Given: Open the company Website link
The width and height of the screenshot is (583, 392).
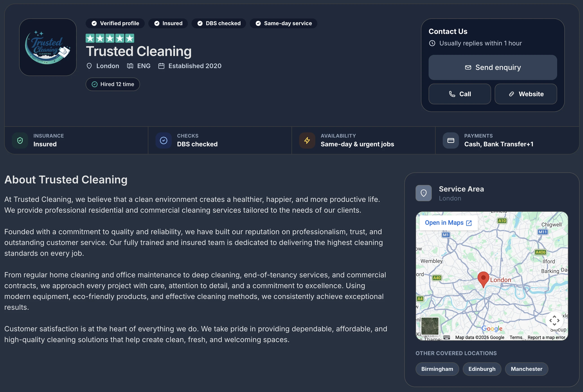Looking at the screenshot, I should click(x=526, y=94).
